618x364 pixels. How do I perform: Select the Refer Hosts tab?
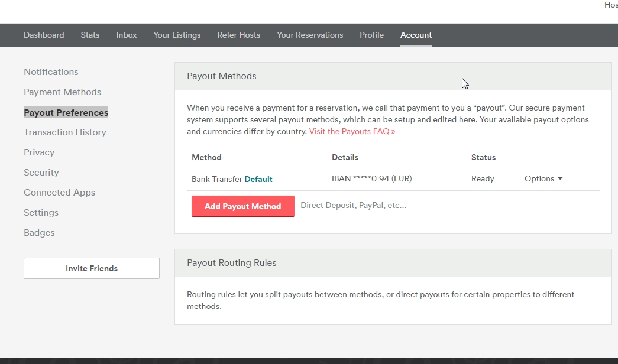(238, 35)
